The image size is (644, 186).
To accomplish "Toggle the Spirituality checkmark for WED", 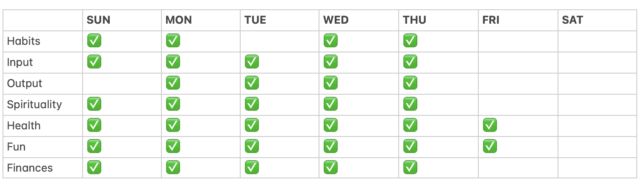I will click(330, 104).
